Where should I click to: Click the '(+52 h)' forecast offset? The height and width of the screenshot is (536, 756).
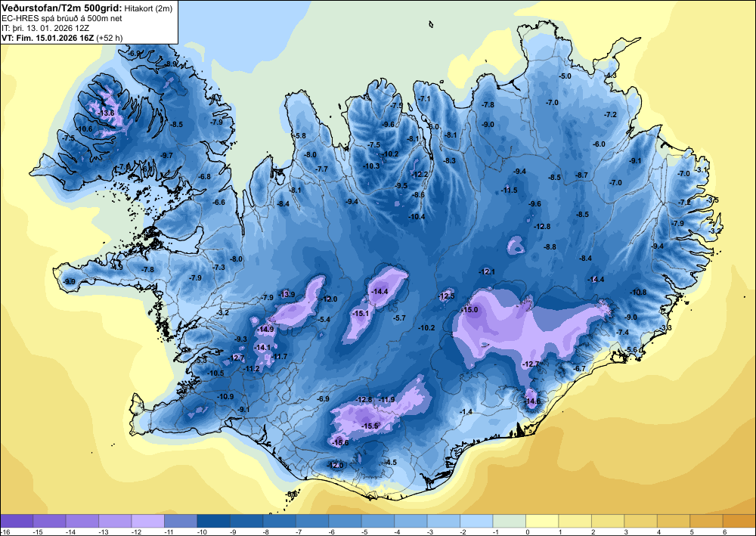[x=110, y=38]
